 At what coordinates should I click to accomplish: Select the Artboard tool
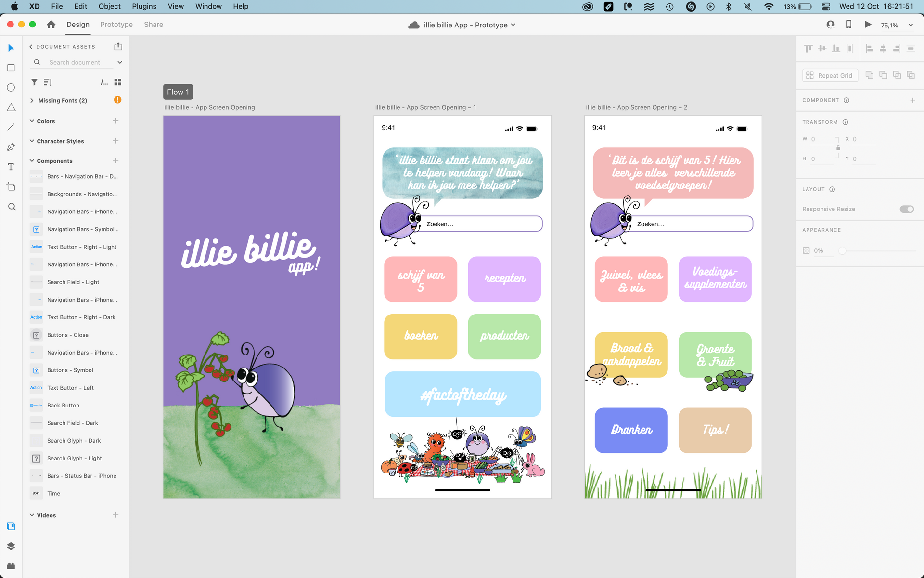(11, 187)
